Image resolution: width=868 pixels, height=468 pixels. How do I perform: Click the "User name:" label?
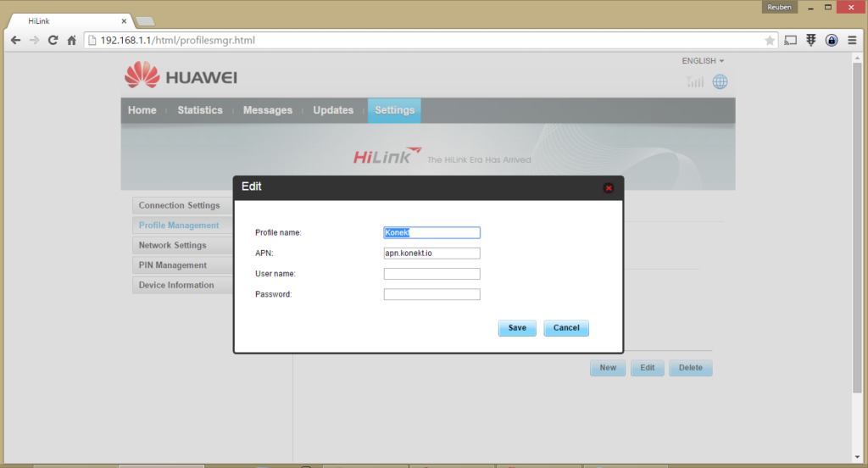click(275, 274)
